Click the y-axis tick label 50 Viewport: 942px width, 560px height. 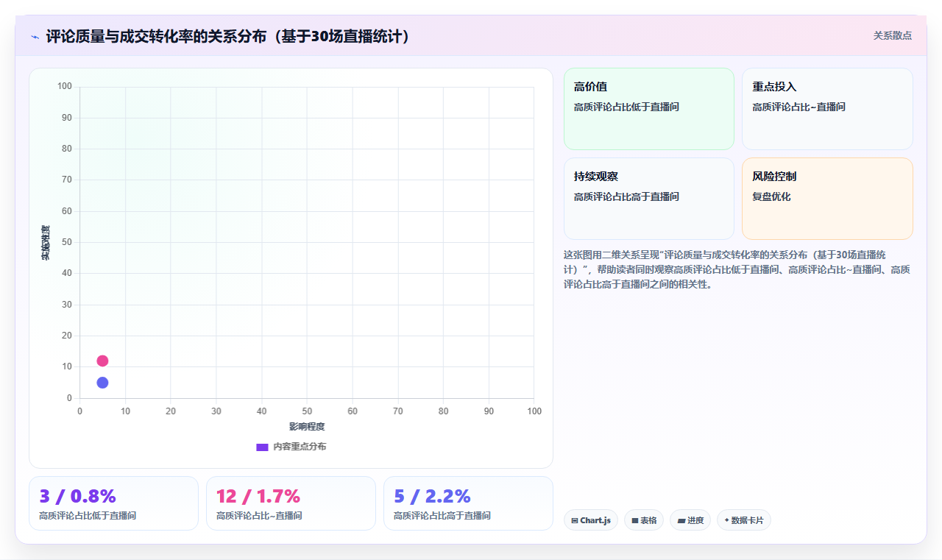click(x=67, y=242)
